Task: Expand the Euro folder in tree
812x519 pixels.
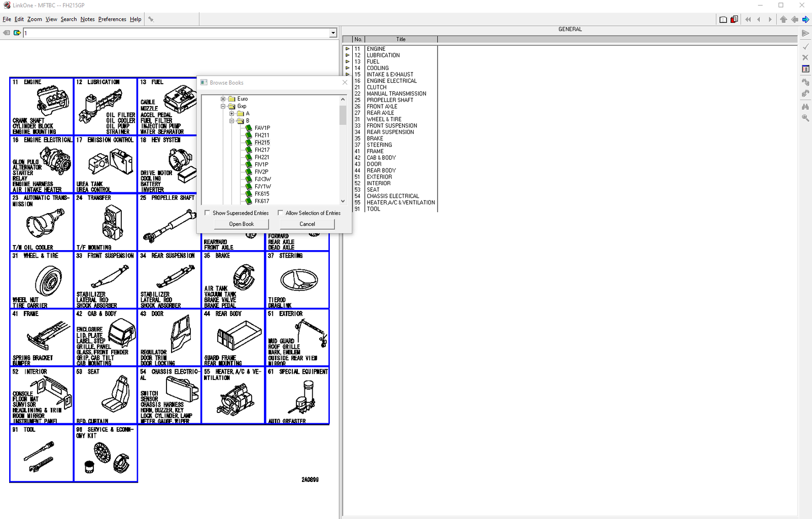Action: click(x=223, y=99)
